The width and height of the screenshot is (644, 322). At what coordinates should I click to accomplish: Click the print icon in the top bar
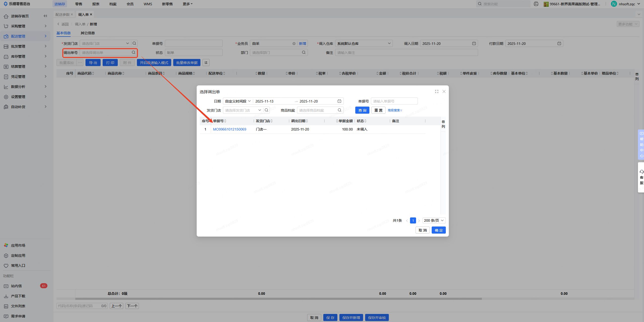536,4
